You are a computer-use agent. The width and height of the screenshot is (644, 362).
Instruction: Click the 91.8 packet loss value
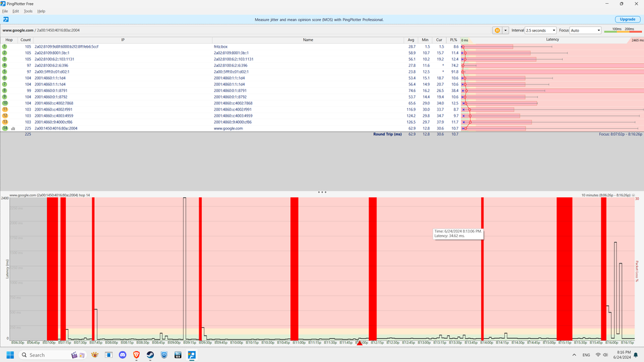[x=454, y=72]
